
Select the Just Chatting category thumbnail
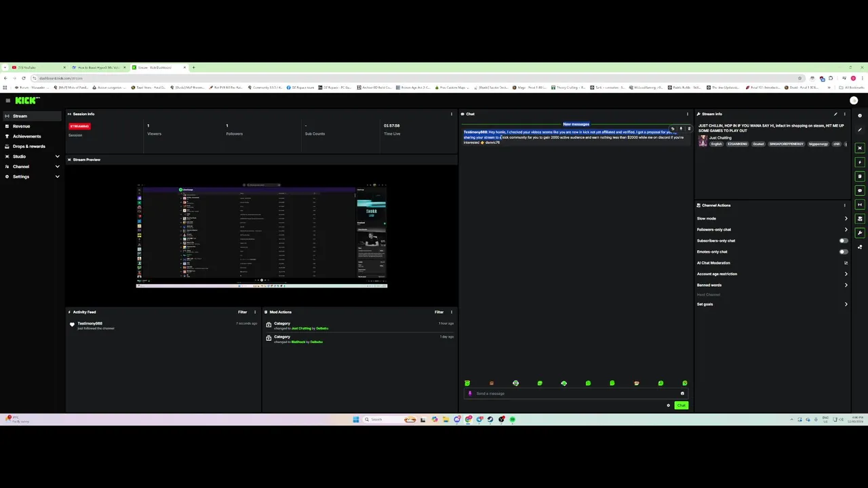pos(703,140)
